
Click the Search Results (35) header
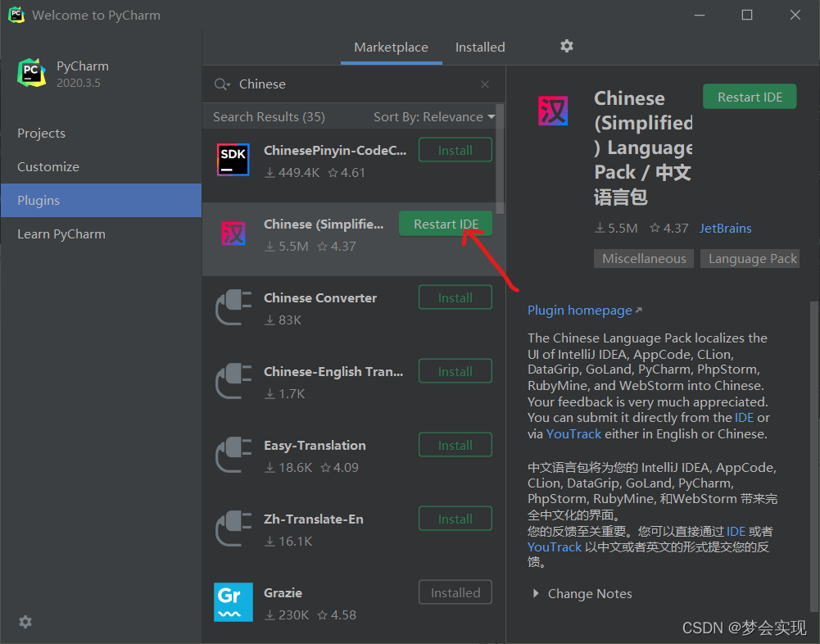(269, 116)
